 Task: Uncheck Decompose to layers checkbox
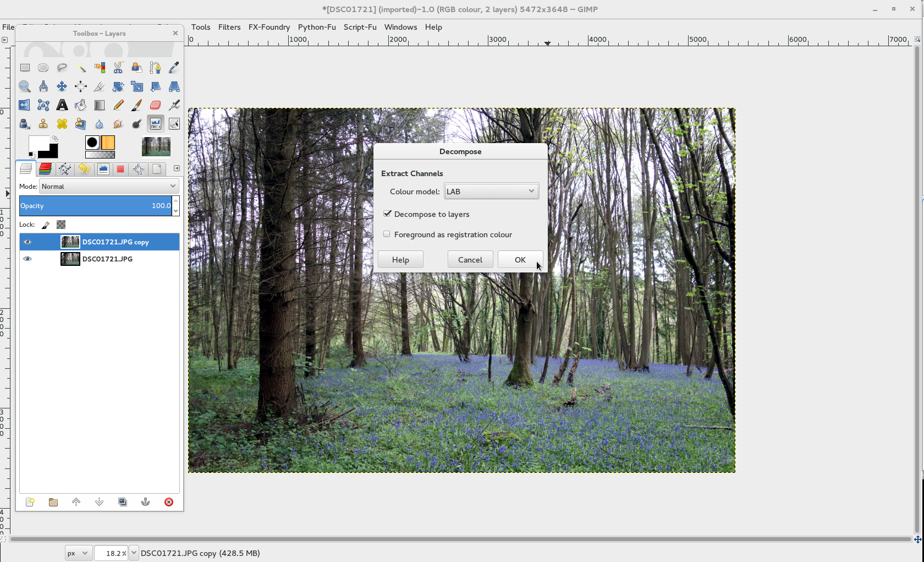coord(387,214)
